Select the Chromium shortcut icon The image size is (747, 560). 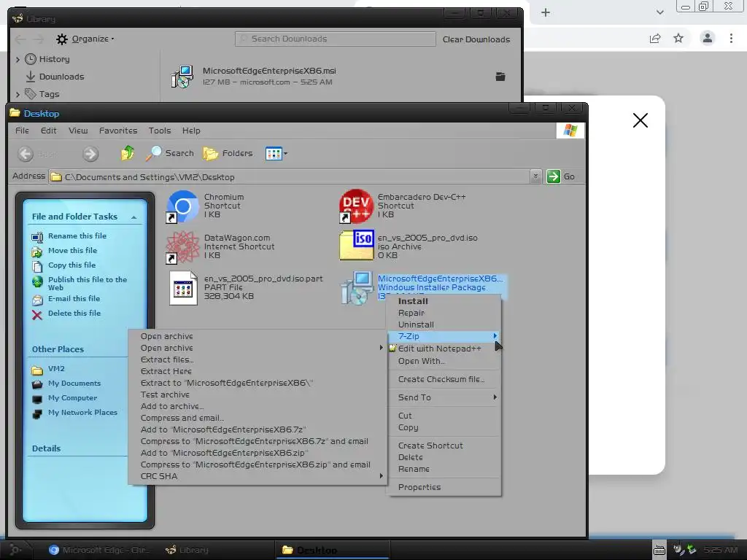[182, 206]
